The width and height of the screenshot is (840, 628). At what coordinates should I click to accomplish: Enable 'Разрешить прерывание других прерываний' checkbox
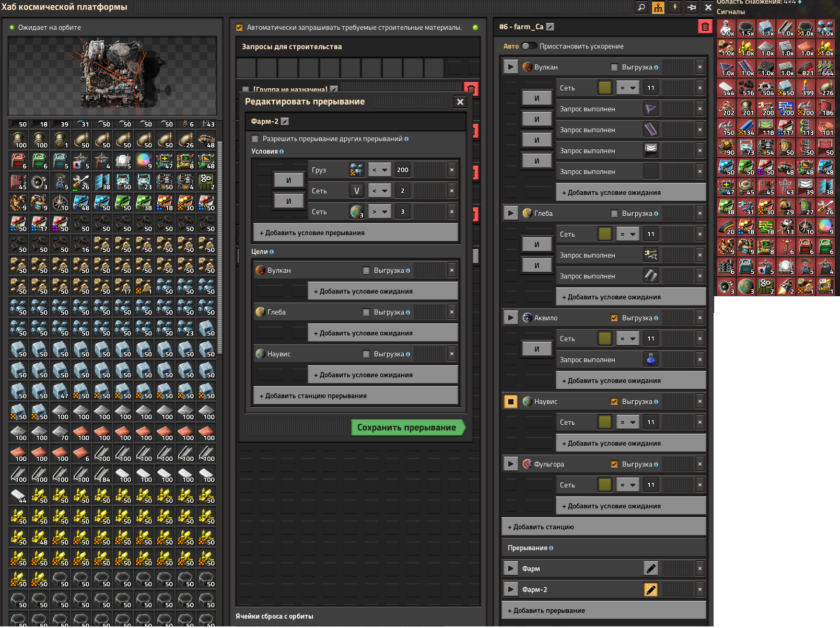click(255, 139)
